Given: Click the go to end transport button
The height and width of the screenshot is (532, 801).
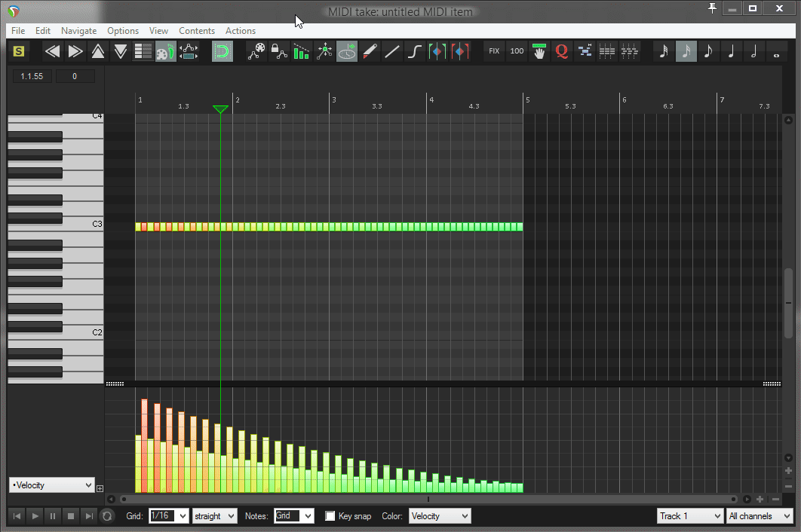Looking at the screenshot, I should point(89,516).
